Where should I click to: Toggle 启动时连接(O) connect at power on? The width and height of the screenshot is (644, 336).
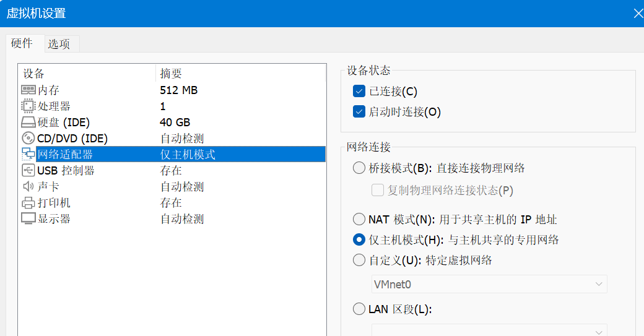(x=359, y=112)
